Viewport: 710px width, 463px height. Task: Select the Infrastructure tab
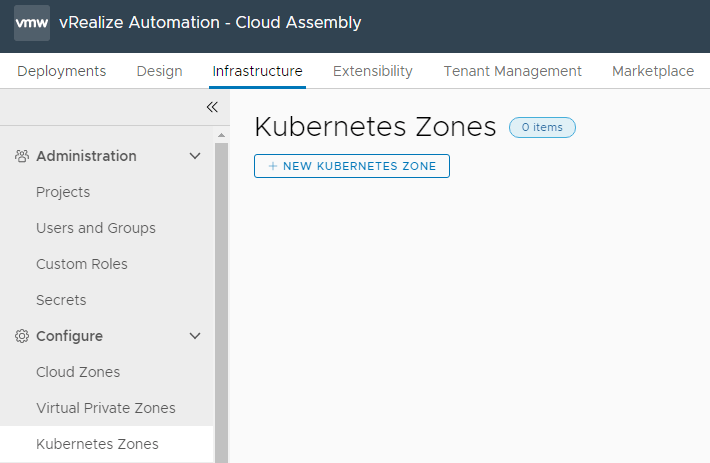257,71
